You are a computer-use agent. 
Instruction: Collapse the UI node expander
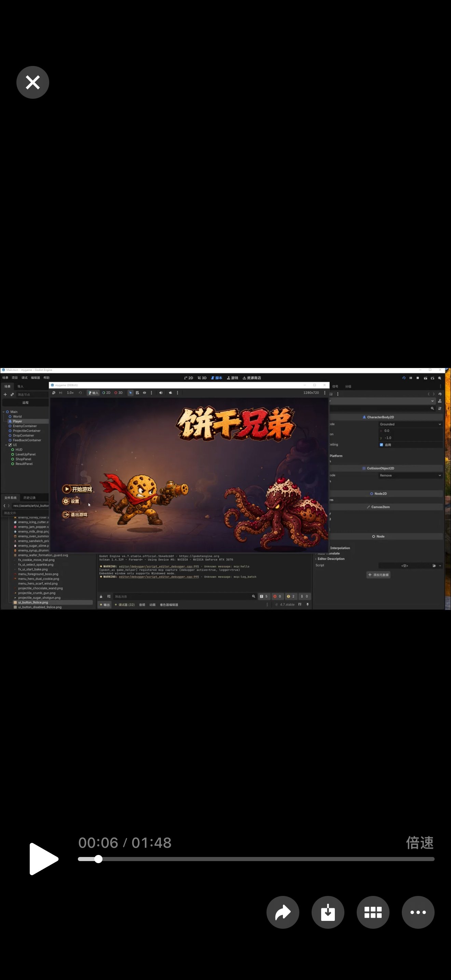6,445
